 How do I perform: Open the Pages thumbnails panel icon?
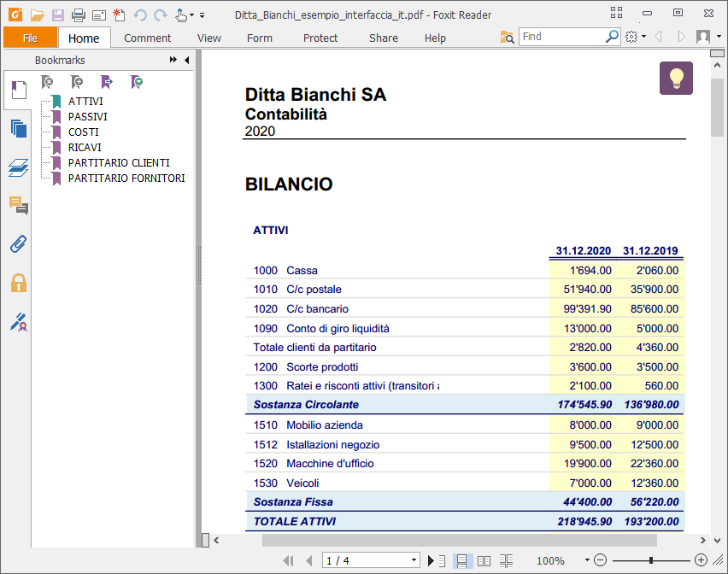point(19,128)
